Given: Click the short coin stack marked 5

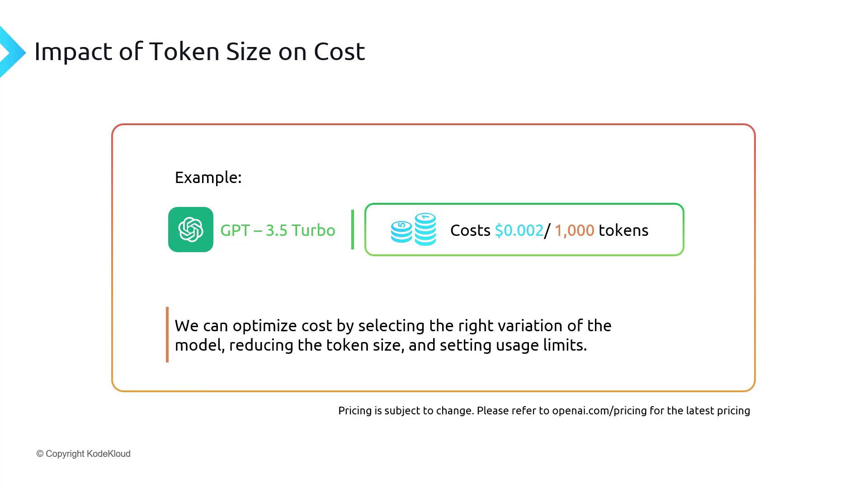Looking at the screenshot, I should tap(401, 232).
